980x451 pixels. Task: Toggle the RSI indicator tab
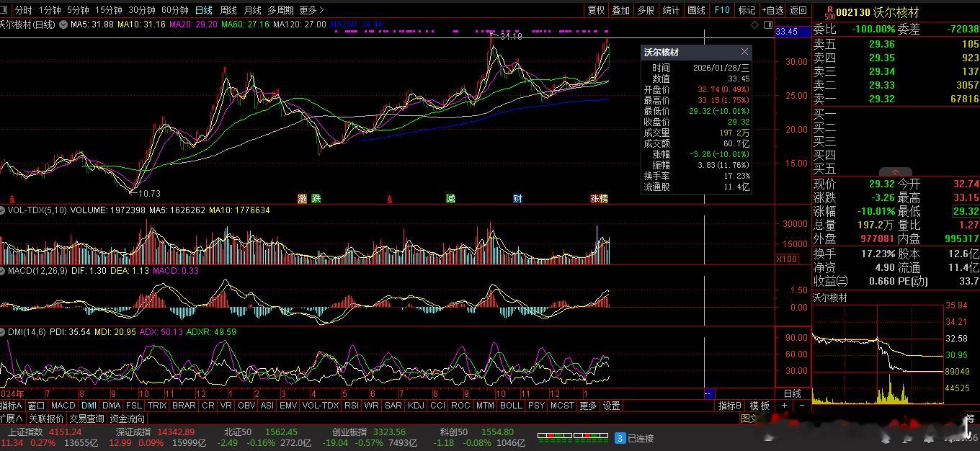pos(352,406)
